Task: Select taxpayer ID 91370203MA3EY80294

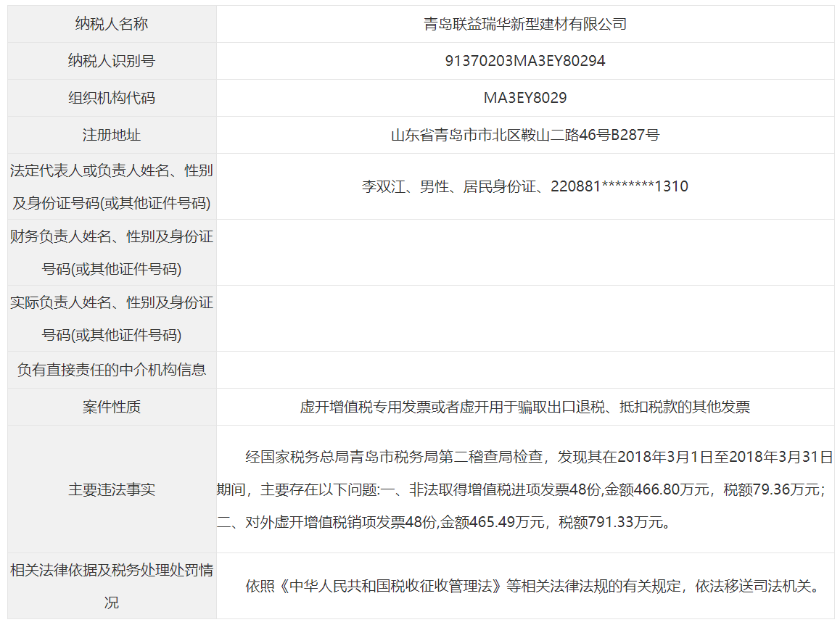Action: click(524, 61)
